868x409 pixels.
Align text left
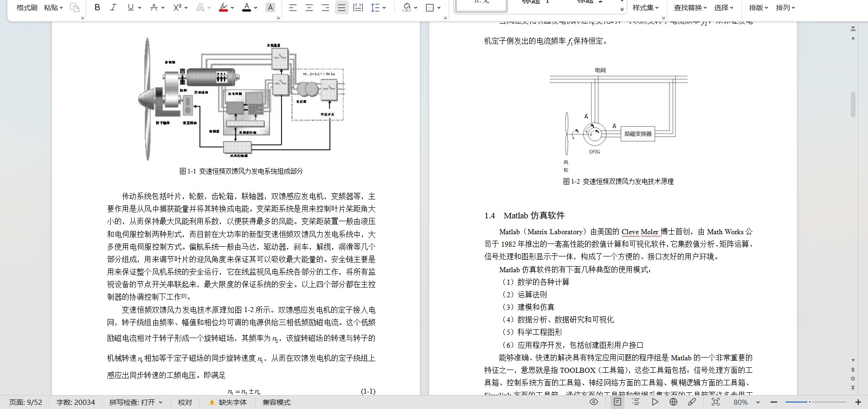[x=292, y=7]
